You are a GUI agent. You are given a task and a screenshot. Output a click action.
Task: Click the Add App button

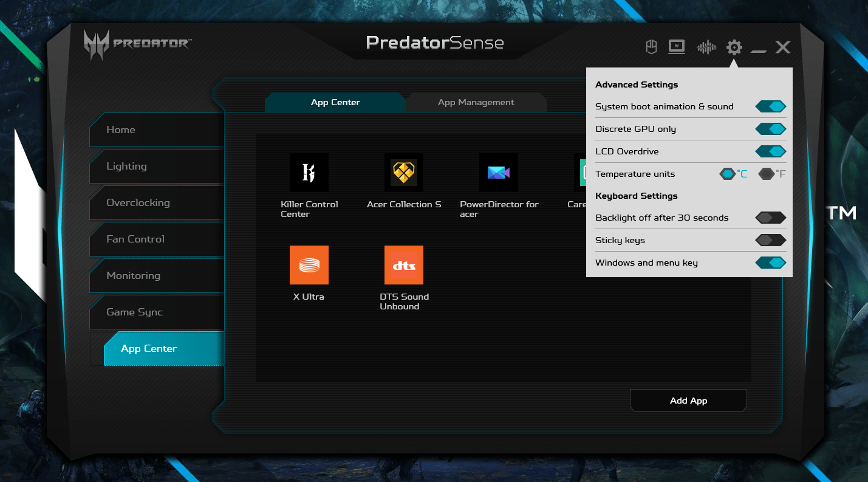688,401
